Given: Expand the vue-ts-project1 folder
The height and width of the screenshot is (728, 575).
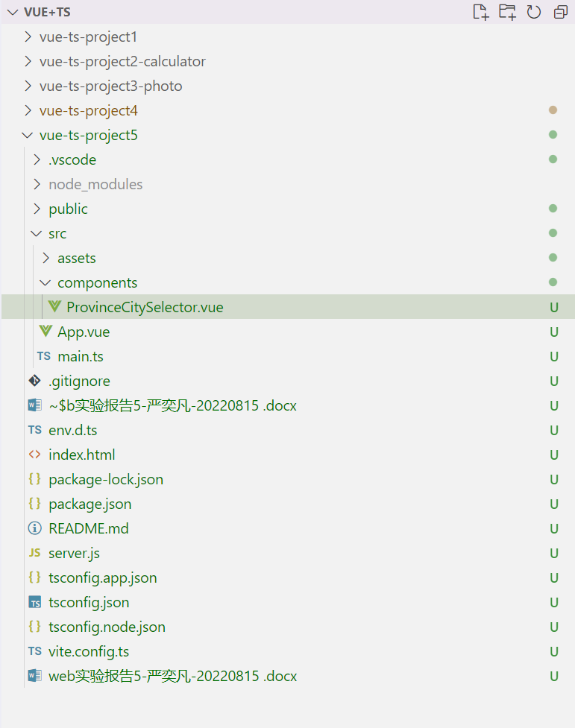Looking at the screenshot, I should pyautogui.click(x=28, y=37).
